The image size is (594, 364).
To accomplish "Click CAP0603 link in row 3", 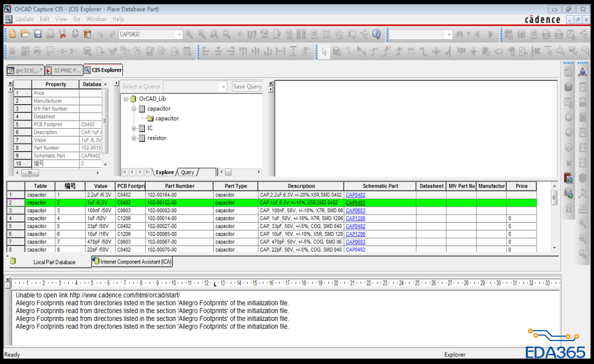I will (x=355, y=211).
